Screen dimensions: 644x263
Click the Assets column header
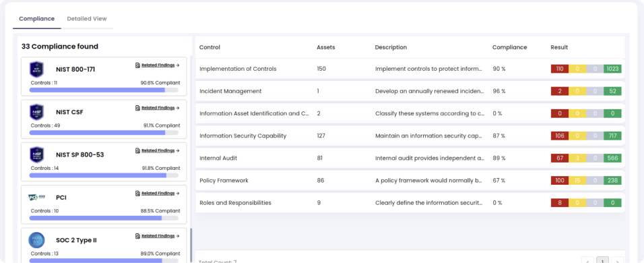325,47
